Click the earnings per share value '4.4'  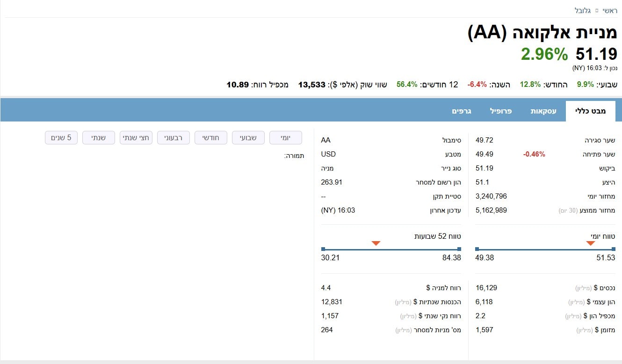326,288
